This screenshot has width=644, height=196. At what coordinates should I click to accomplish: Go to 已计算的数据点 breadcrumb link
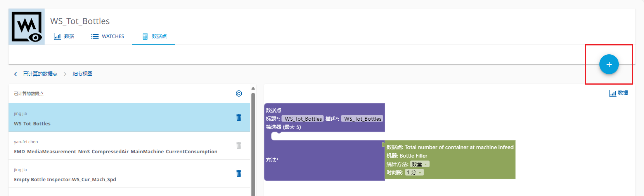click(40, 74)
